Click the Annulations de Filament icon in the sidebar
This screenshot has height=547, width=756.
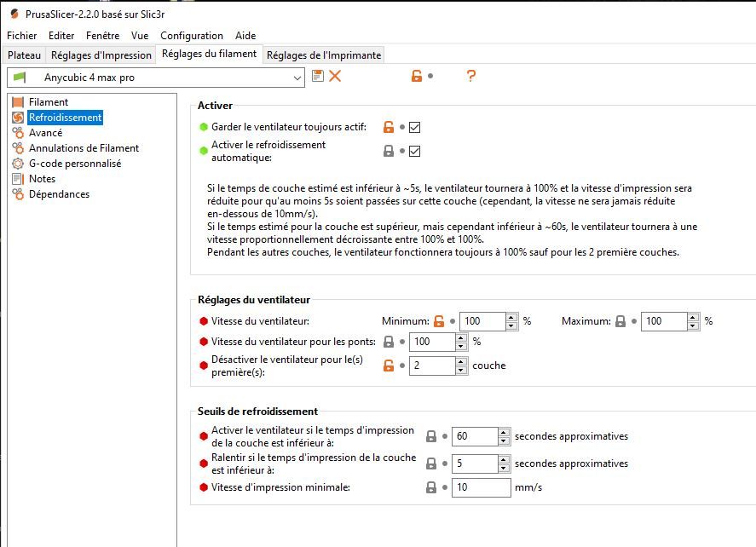pyautogui.click(x=18, y=148)
